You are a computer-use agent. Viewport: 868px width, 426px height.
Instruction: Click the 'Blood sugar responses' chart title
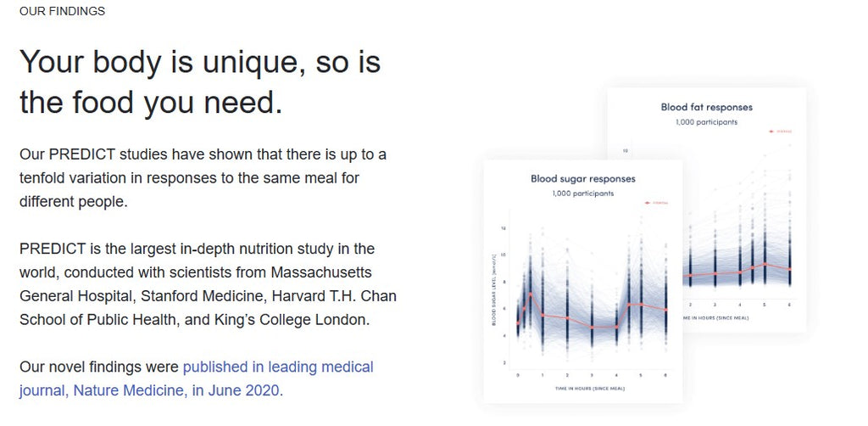point(583,179)
